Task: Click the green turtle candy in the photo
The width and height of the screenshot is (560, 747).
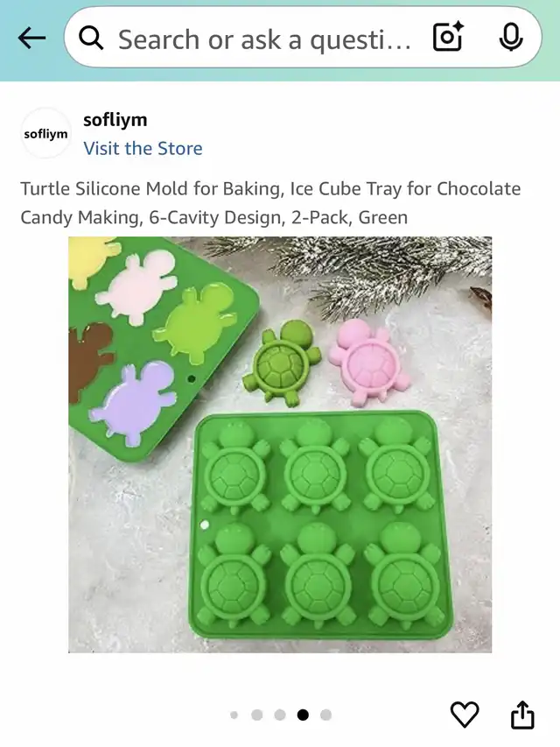Action: click(282, 362)
